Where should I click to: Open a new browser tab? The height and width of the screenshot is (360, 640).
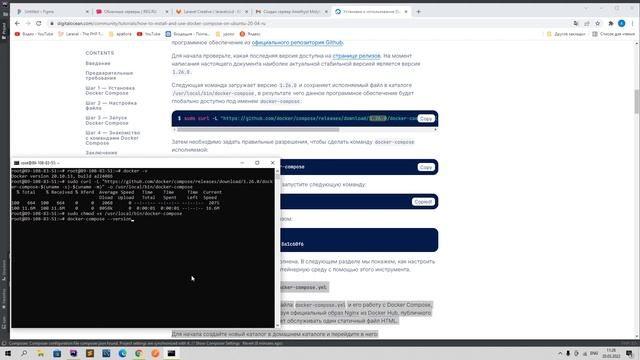tap(418, 12)
